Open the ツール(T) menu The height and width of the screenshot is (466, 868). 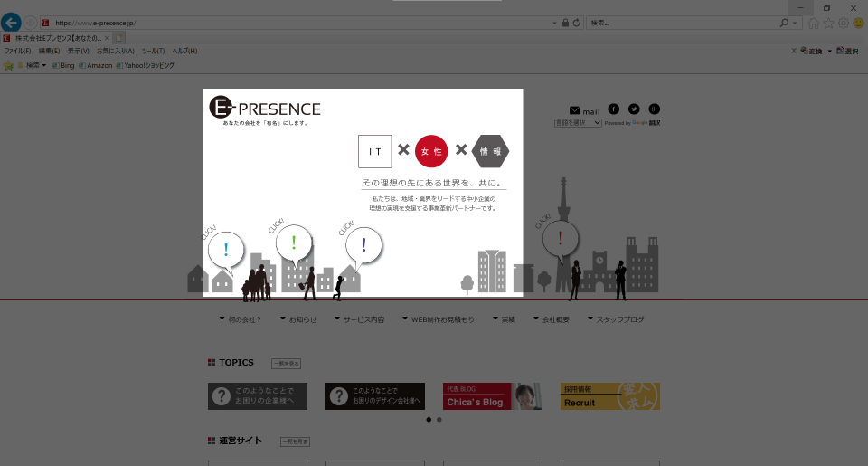click(x=153, y=51)
